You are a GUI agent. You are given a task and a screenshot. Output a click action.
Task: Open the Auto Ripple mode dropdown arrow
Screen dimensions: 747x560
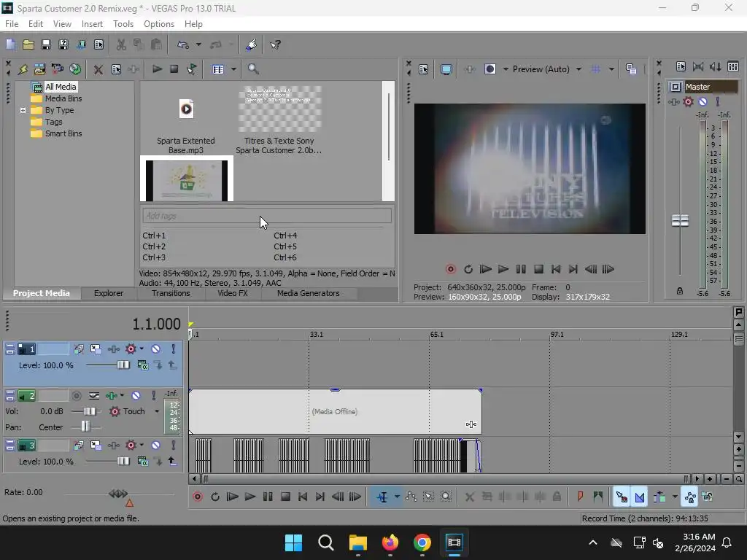[x=675, y=497]
